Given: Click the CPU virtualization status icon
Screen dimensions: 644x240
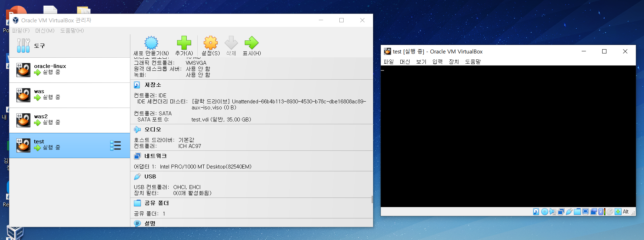Looking at the screenshot, I should [x=601, y=212].
